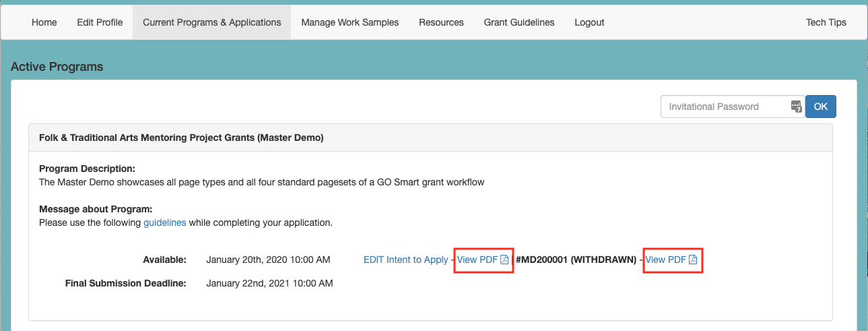Click the PDF icon after the WITHDRAWN application

693,260
